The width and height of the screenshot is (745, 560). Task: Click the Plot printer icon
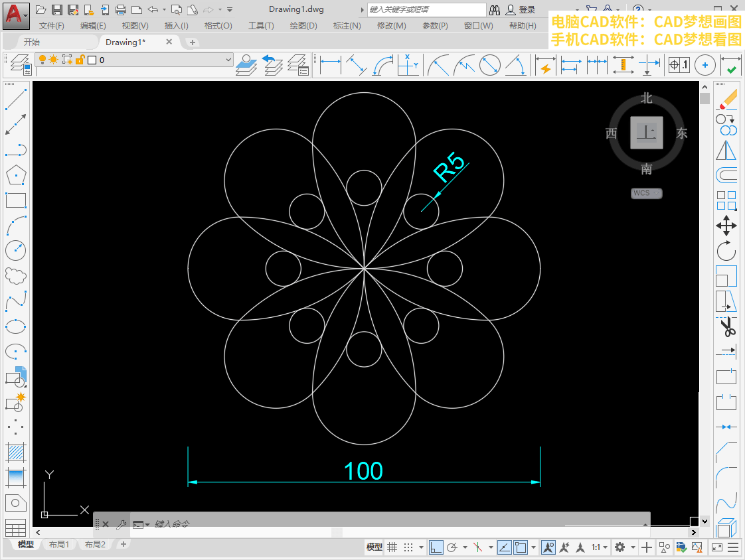coord(121,9)
